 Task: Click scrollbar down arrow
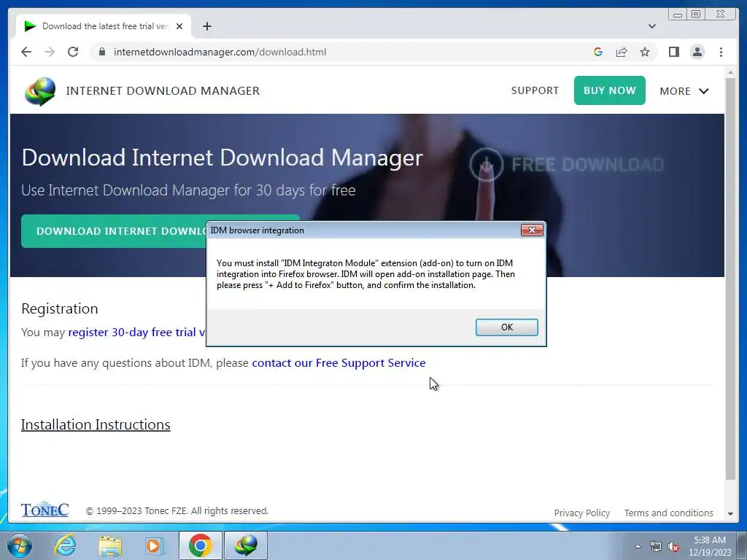coord(730,514)
